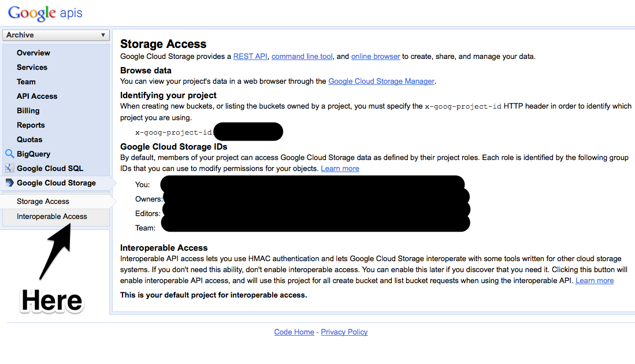Screen dimensions: 635x364
Task: Open the command line tool link
Action: tap(302, 57)
